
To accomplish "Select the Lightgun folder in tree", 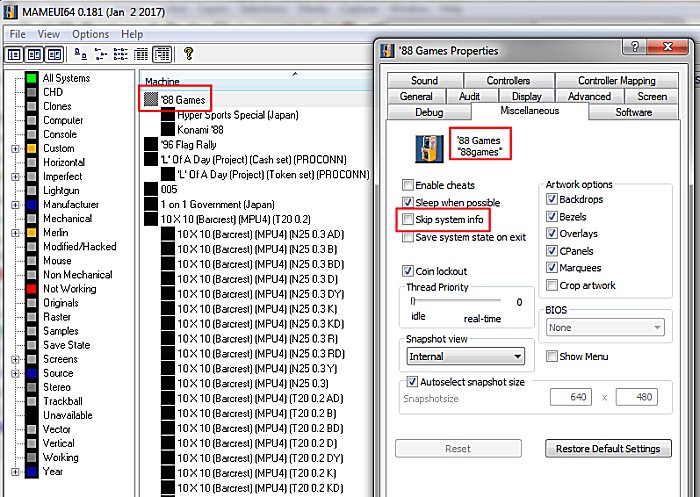I will coord(61,191).
